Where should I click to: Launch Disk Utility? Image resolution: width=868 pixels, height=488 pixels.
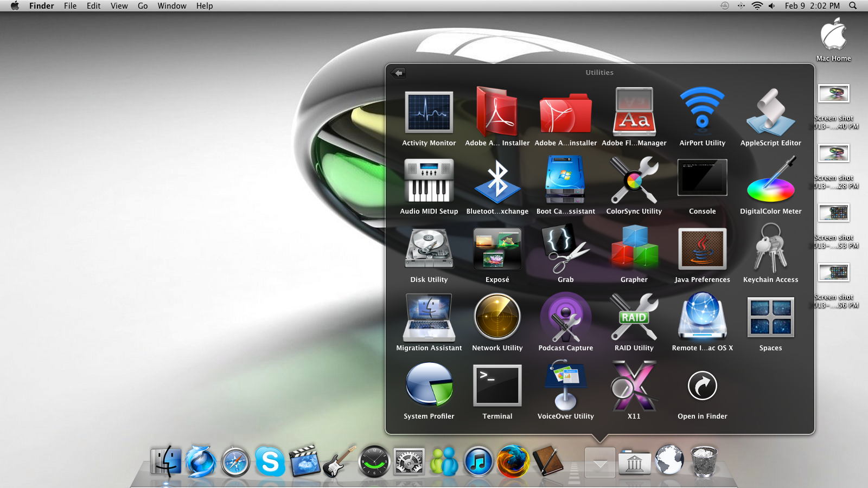(x=429, y=248)
